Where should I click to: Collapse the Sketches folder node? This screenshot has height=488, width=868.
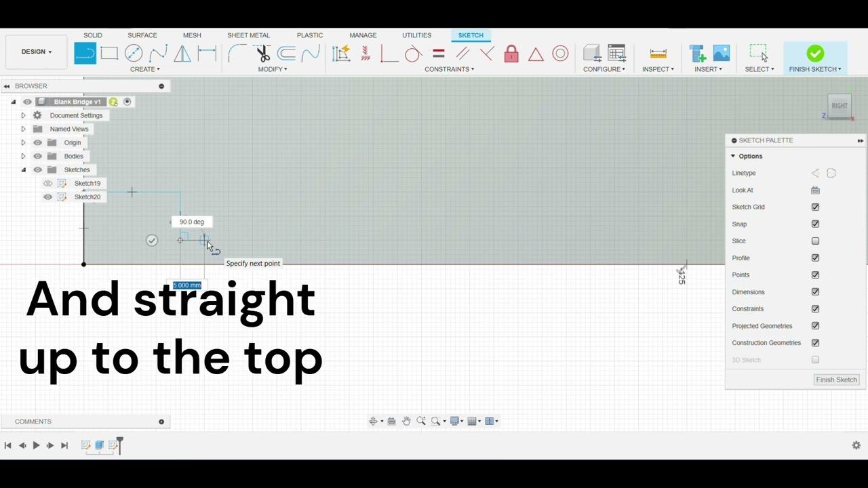(23, 170)
